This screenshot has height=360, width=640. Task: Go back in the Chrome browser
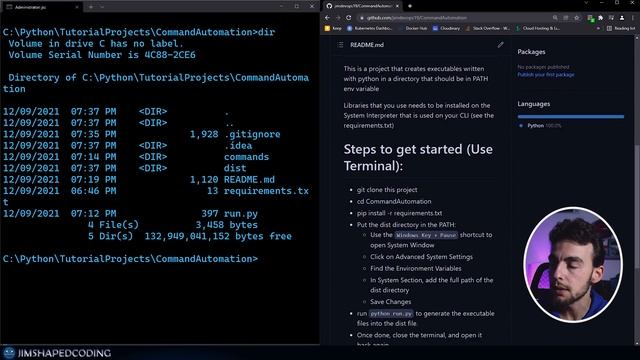327,18
